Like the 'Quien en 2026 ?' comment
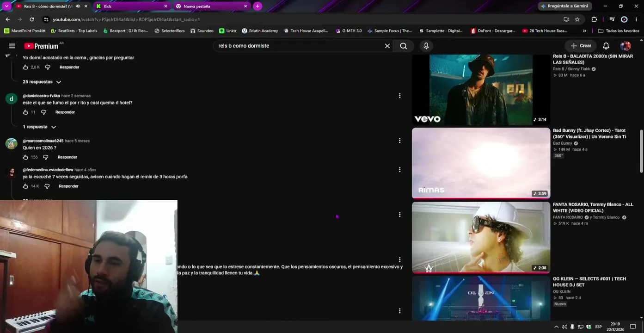The width and height of the screenshot is (644, 333). coord(25,157)
